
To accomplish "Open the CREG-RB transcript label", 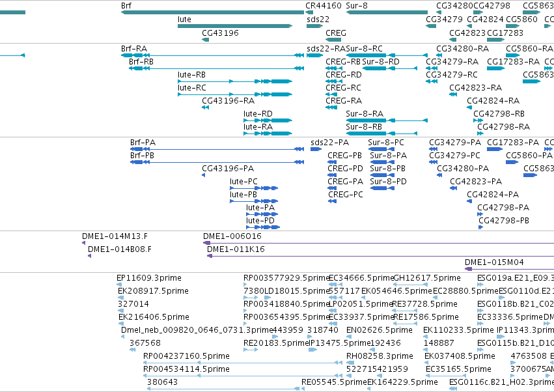I will tap(342, 61).
